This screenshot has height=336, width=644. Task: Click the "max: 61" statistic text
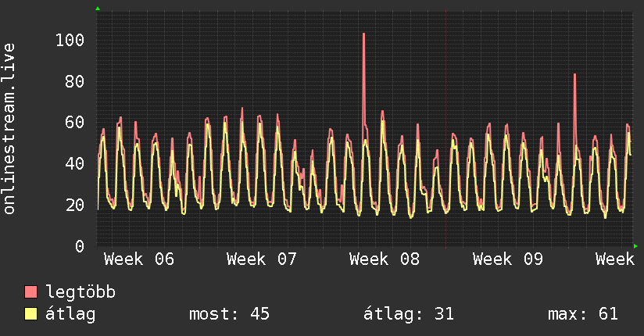[583, 314]
